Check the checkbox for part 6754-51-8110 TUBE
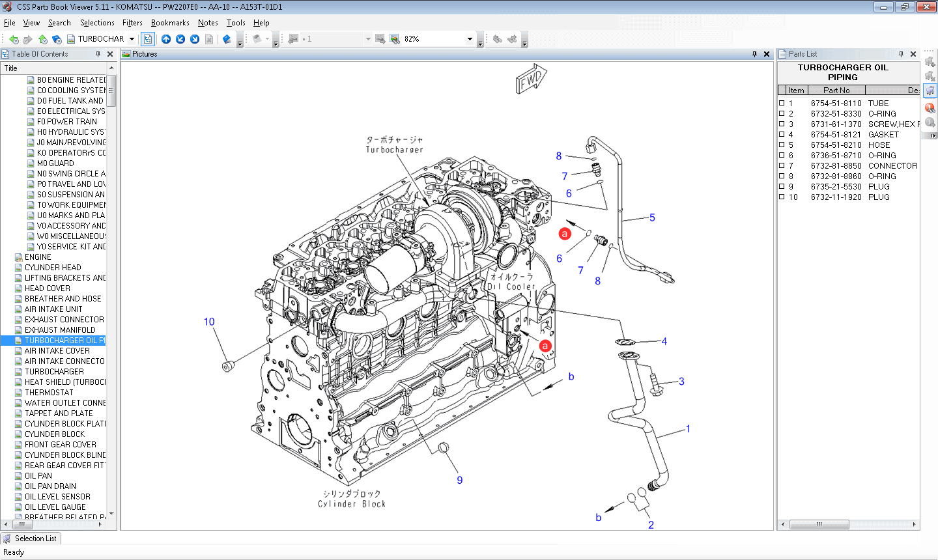The height and width of the screenshot is (560, 938). pyautogui.click(x=783, y=103)
